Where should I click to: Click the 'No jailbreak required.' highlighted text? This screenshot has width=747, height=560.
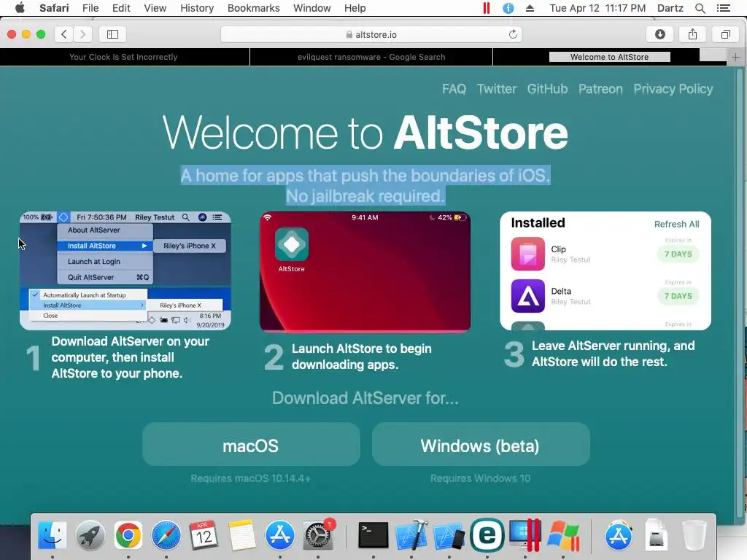point(365,196)
